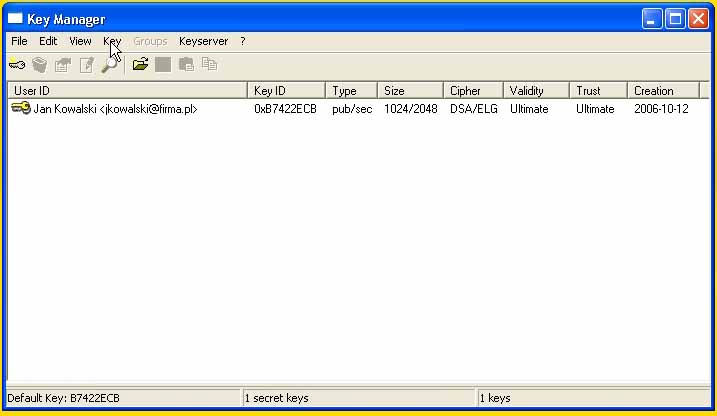Click key ID 0xB7422ECB cell

pos(285,109)
